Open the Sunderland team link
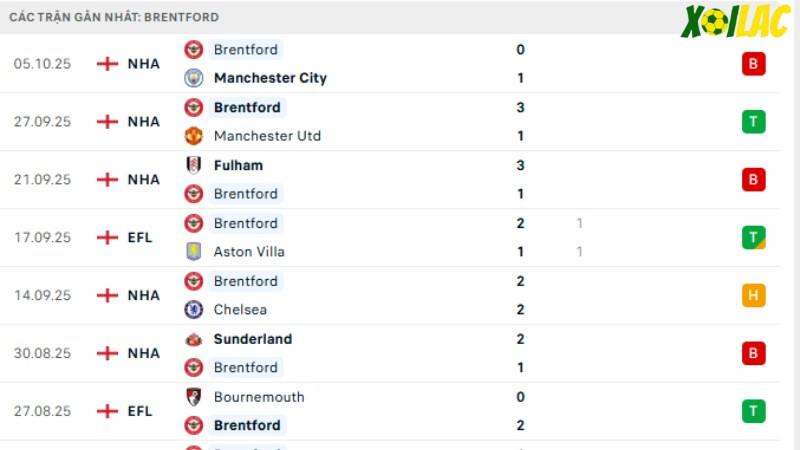 (253, 339)
